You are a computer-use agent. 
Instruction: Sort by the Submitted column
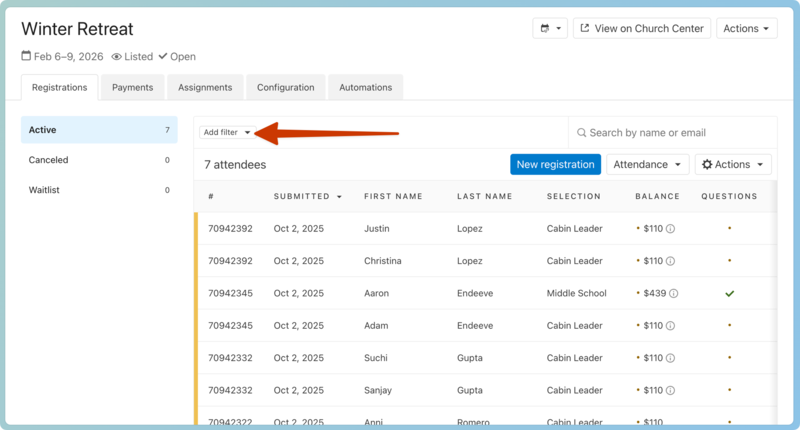(307, 197)
